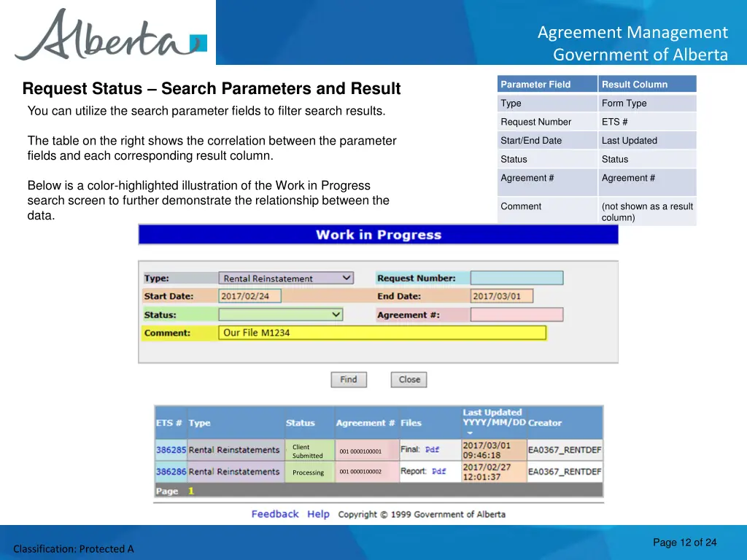Click the ETS # column header
Screen dimensions: 747x560
coord(169,423)
